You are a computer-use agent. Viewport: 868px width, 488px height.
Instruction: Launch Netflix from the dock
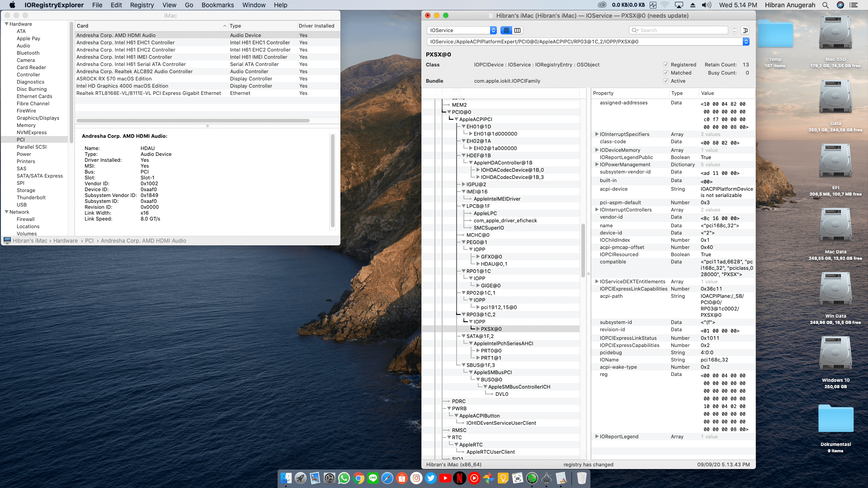459,478
